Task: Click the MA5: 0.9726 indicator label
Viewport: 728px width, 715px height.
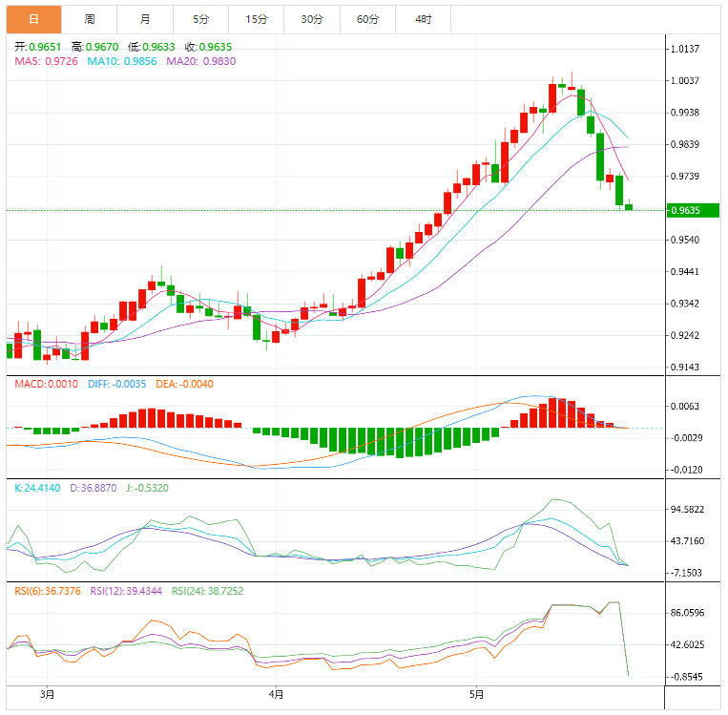Action: coord(47,61)
